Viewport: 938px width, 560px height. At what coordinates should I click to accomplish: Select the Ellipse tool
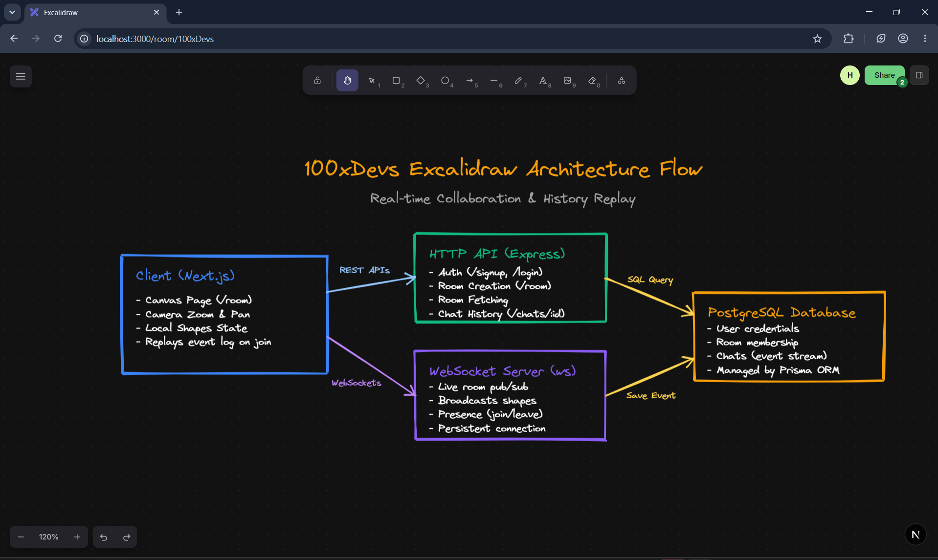[x=446, y=81]
